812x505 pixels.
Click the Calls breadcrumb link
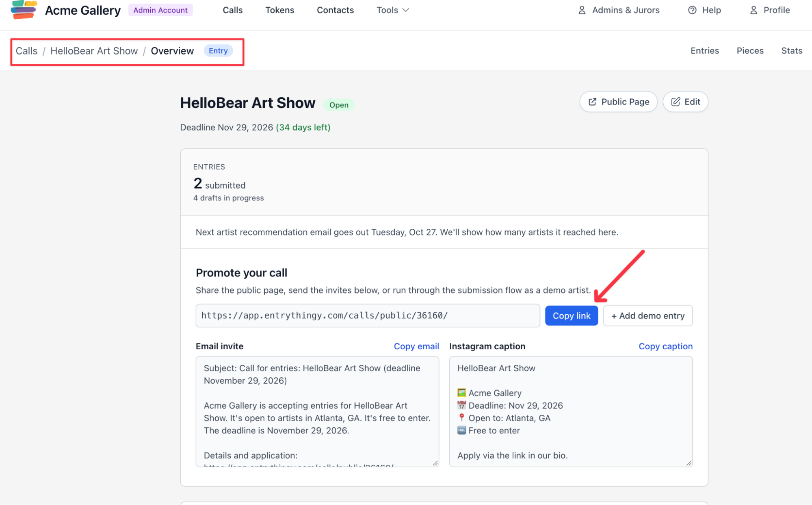pos(26,51)
